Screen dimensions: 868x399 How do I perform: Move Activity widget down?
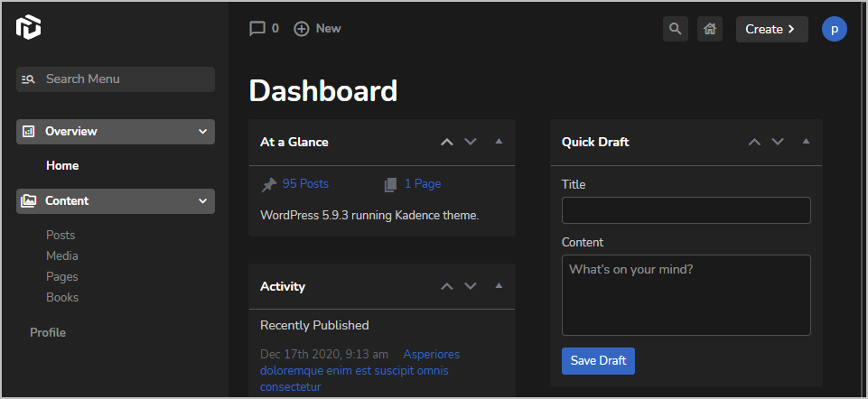click(471, 287)
